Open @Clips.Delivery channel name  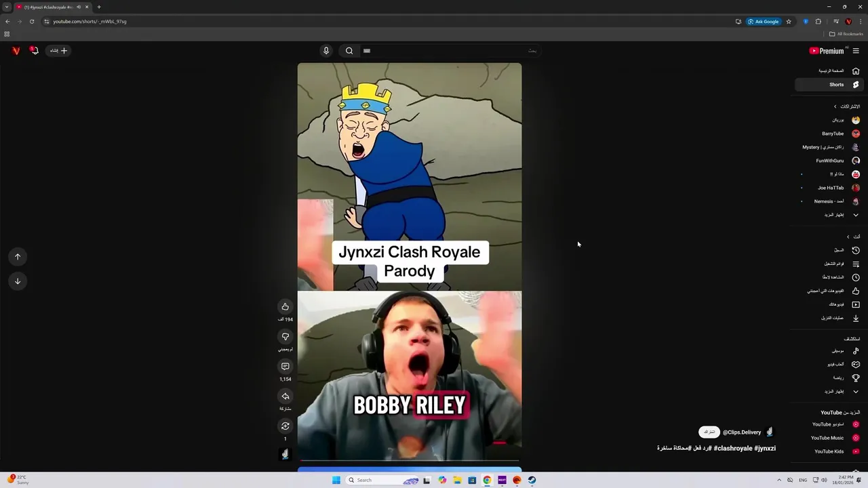[x=742, y=432]
